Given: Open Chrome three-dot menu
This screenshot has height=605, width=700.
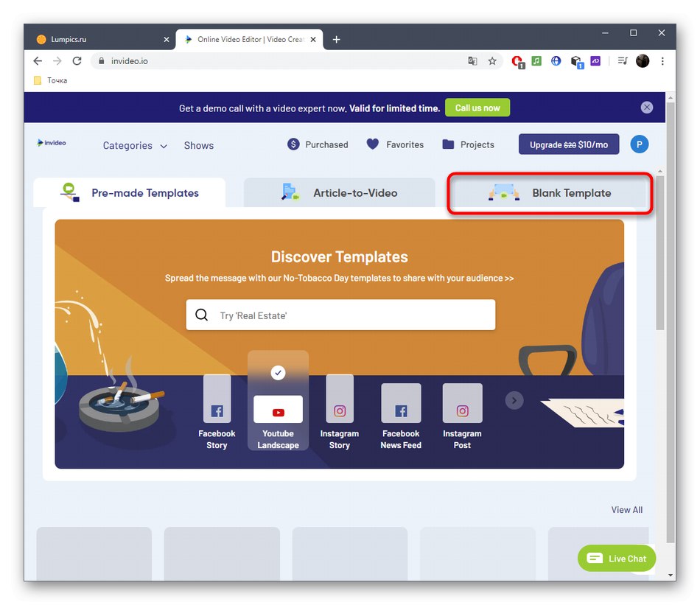Looking at the screenshot, I should [x=662, y=60].
